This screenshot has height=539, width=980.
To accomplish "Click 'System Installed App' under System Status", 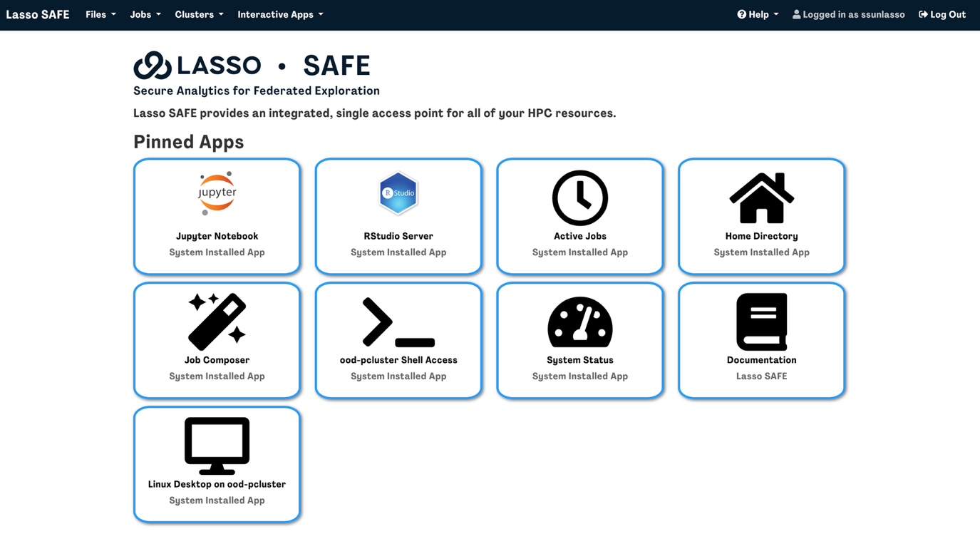I will [x=580, y=376].
